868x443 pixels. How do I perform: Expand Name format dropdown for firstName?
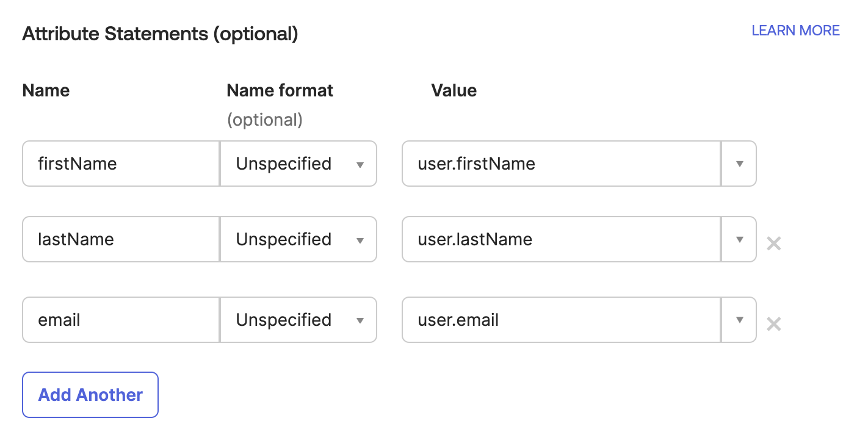298,164
